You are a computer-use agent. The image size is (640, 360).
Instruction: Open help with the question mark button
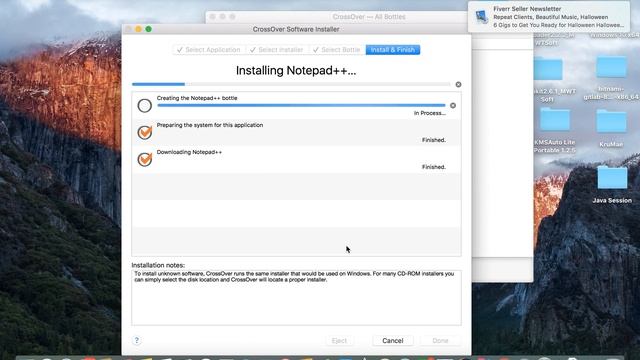pos(137,340)
